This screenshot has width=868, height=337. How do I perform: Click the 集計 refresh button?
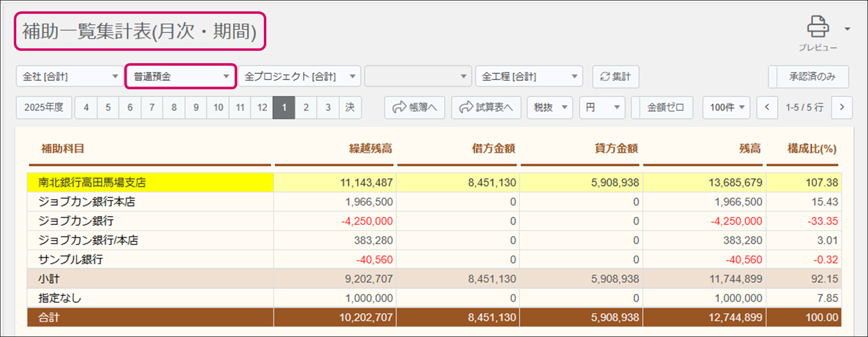[615, 76]
